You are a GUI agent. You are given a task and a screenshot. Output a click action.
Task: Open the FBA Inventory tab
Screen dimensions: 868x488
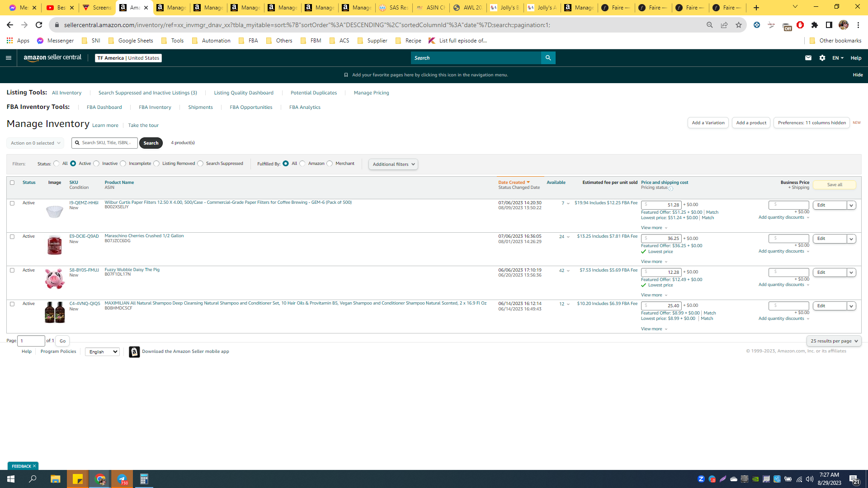[x=155, y=108]
